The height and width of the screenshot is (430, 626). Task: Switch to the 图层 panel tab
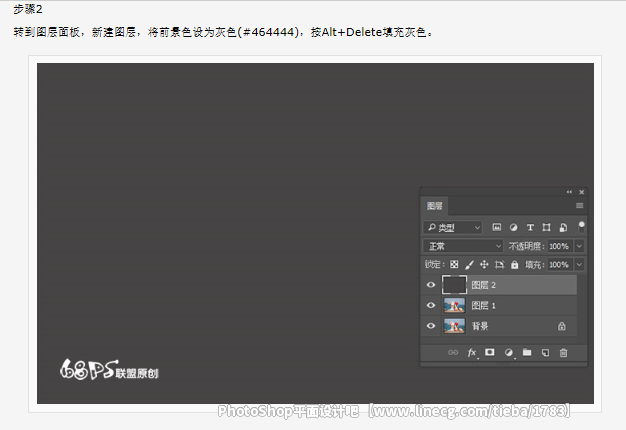[x=435, y=206]
